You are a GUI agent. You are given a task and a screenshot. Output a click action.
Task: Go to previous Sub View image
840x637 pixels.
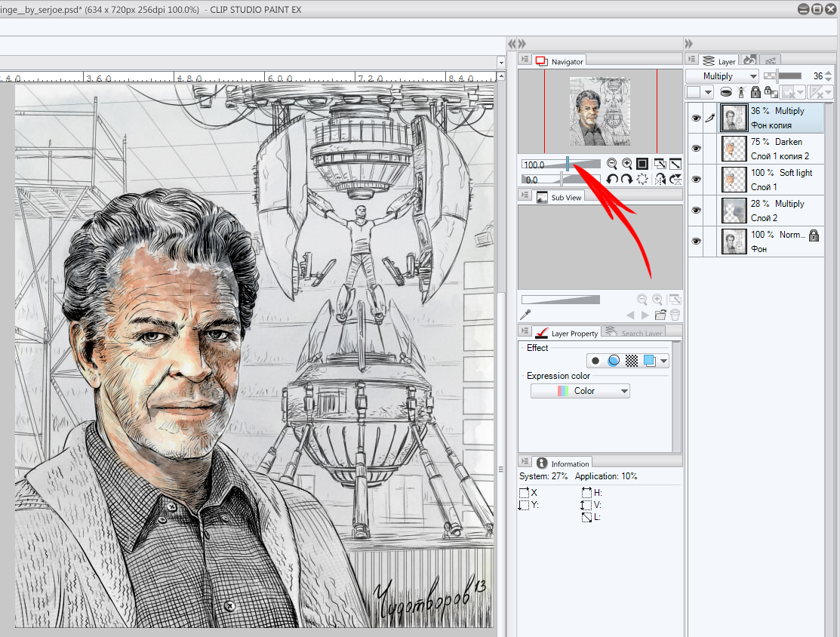tap(630, 315)
